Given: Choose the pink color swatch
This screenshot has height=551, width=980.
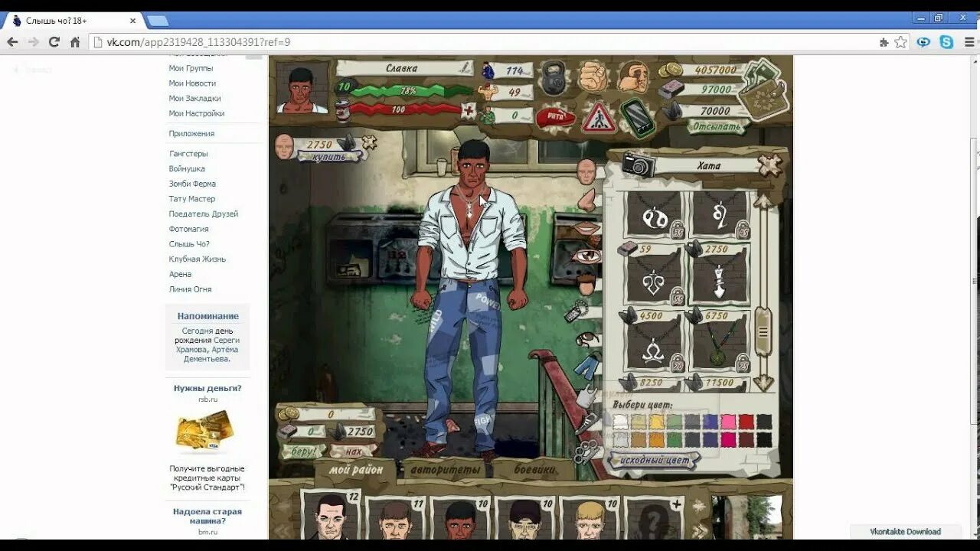Looking at the screenshot, I should 728,422.
